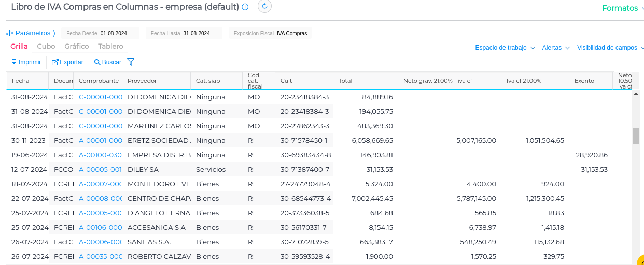Screen dimensions: 644x265
Task: Click the info icon beside the report title
Action: pos(245,7)
